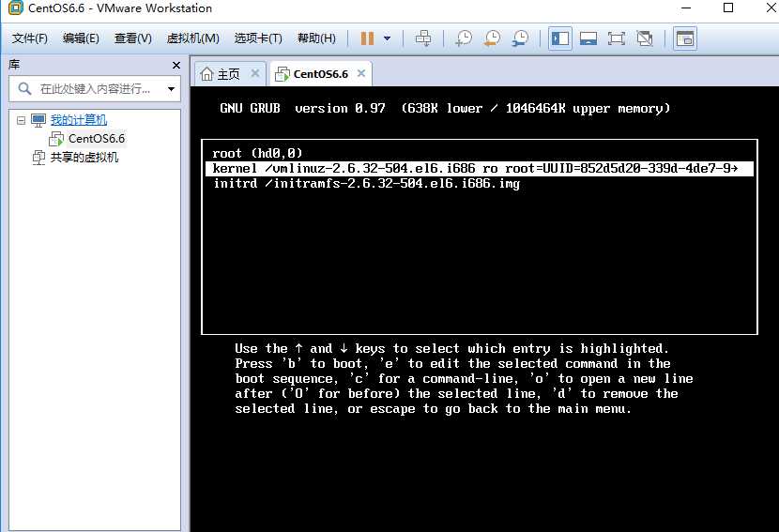Click the revert to snapshot icon

(x=493, y=38)
